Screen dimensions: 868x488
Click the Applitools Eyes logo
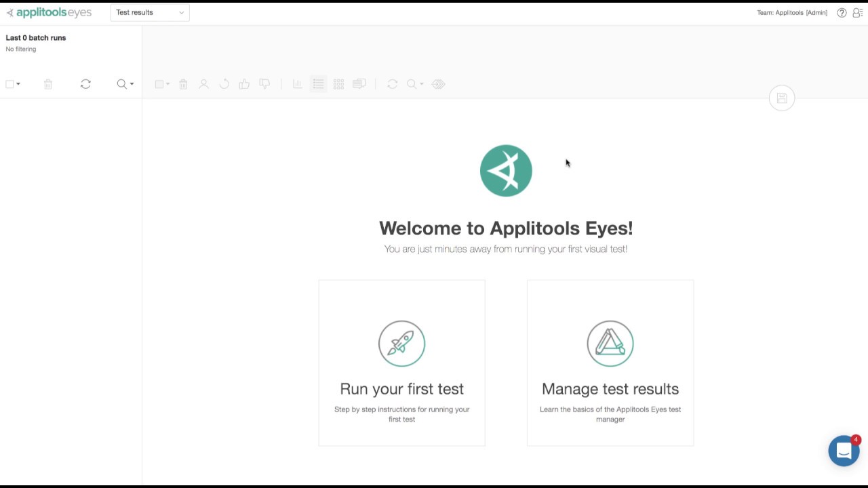[49, 13]
